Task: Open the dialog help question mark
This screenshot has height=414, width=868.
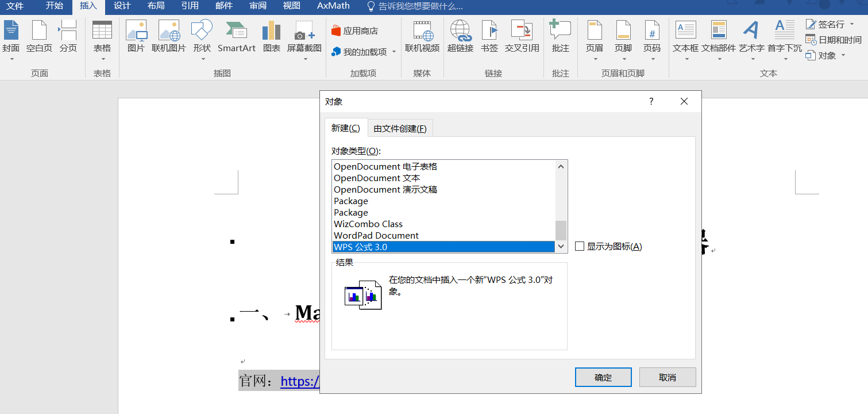Action: tap(651, 101)
